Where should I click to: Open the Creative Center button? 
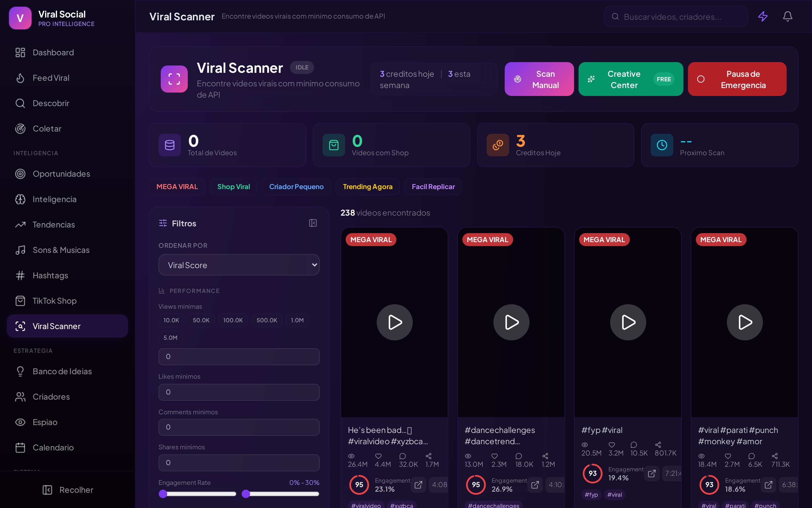coord(630,79)
